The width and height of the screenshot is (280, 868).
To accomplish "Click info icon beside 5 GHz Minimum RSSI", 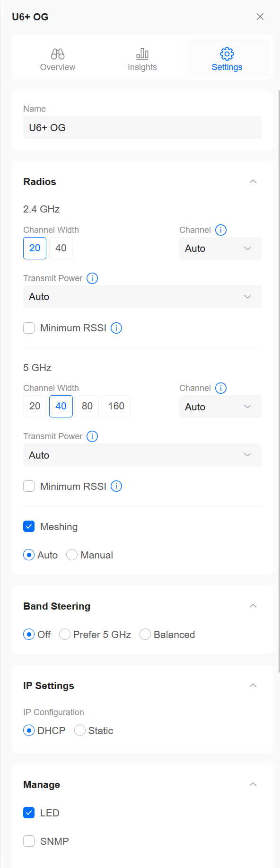I will pos(116,486).
